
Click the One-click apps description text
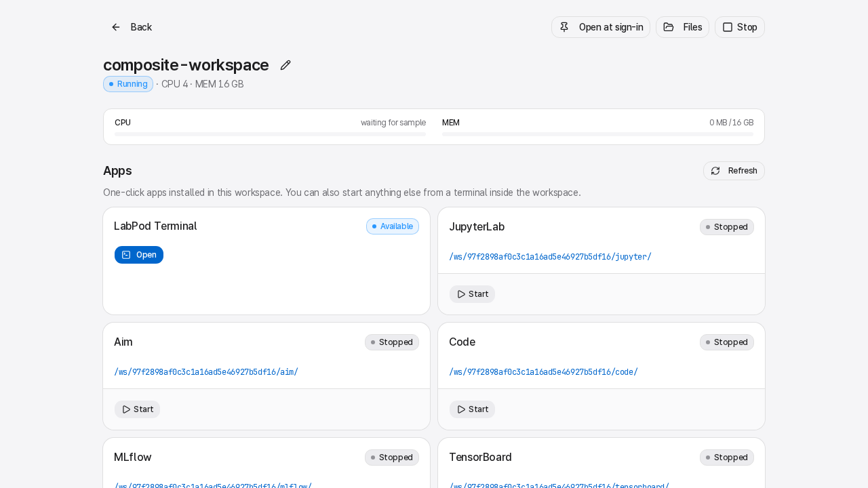[342, 192]
